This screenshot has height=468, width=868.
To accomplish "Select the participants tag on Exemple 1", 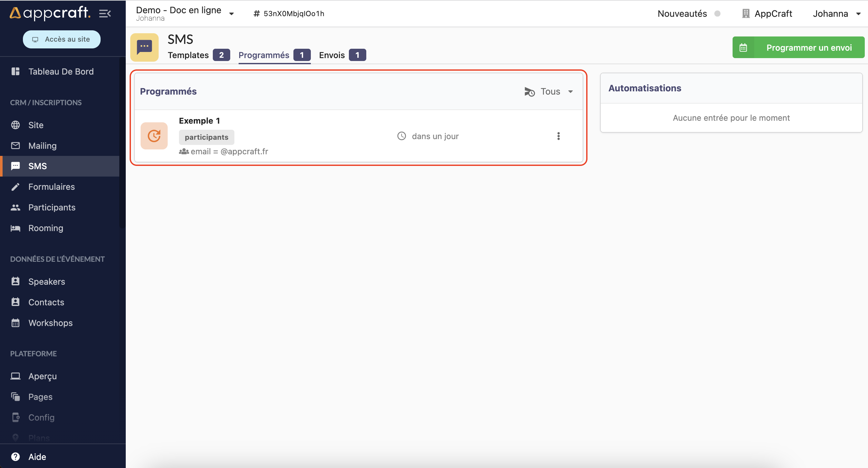I will click(x=206, y=137).
